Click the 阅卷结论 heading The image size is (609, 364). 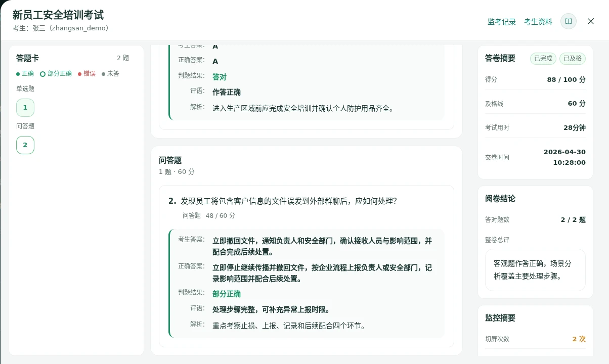[500, 199]
